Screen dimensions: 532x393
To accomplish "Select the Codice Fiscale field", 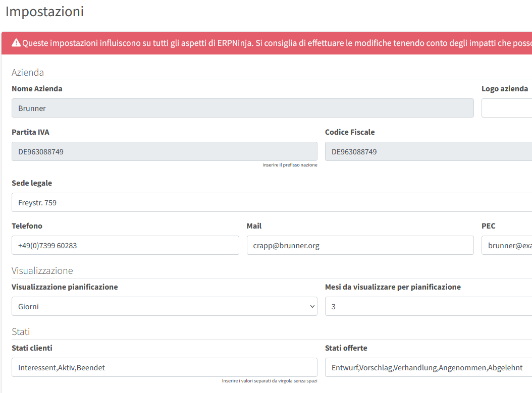I will [429, 151].
